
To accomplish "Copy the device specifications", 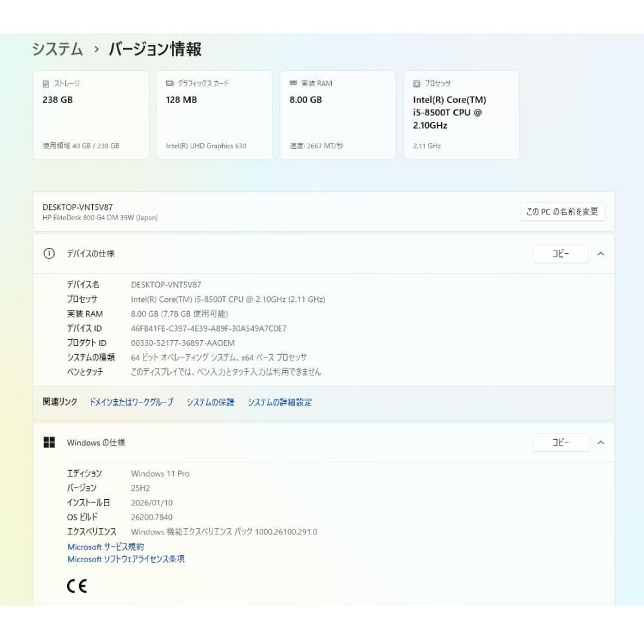I will [561, 253].
